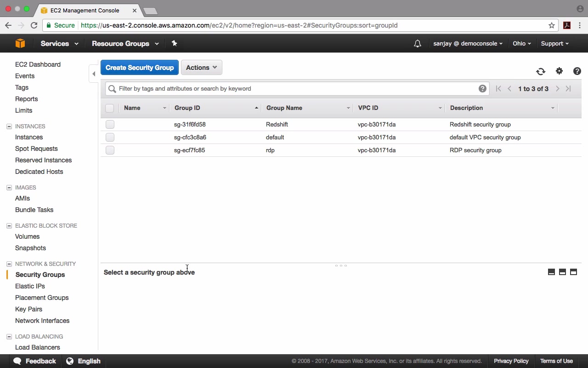Click the security group search filter field
Viewport: 588px width, 368px height.
(x=297, y=89)
